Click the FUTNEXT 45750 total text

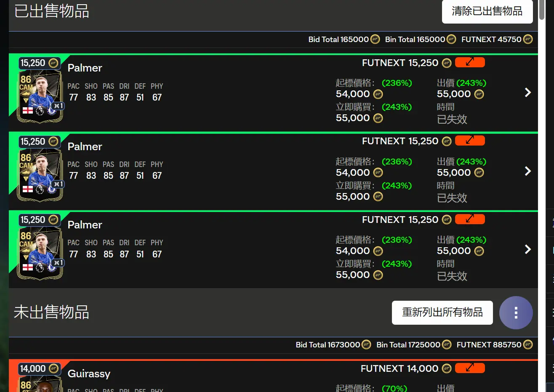point(491,39)
